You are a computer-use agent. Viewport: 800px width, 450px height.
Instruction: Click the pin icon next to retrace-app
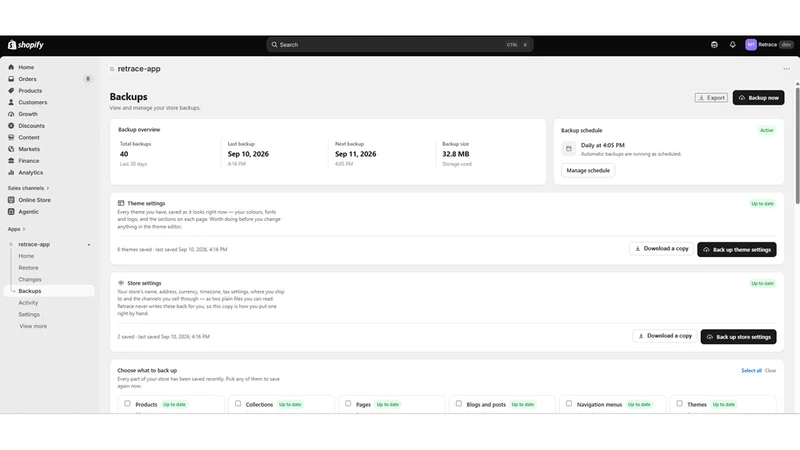coord(89,245)
